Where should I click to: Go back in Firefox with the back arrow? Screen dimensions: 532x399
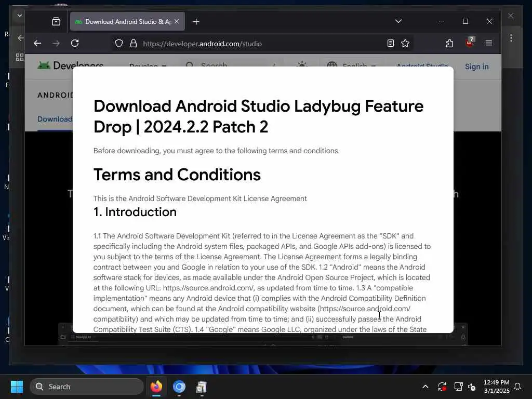click(x=37, y=43)
